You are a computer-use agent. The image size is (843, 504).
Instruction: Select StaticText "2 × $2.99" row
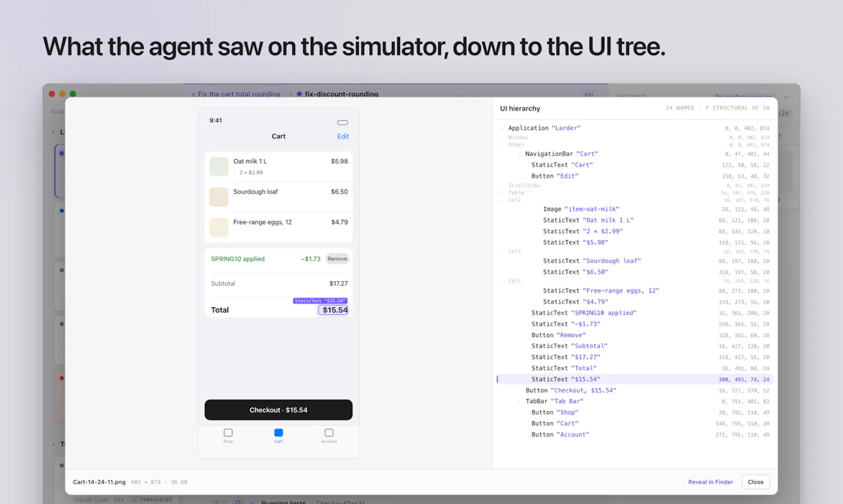coord(634,231)
